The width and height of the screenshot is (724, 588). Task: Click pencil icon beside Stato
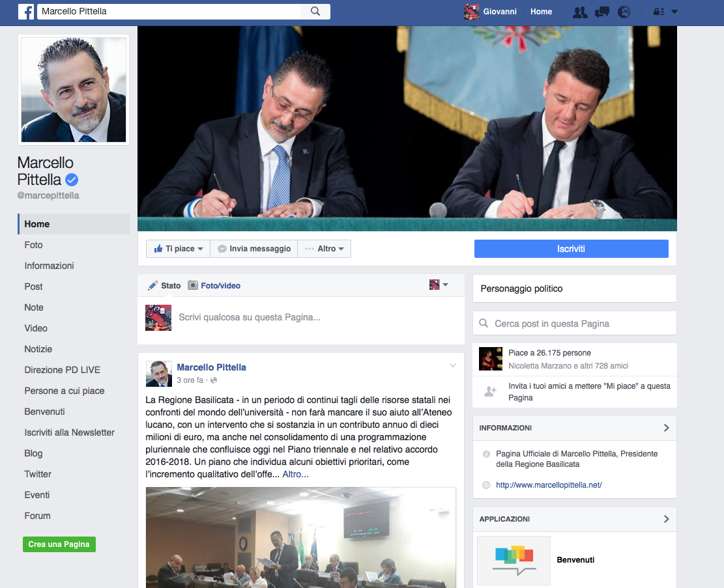click(x=152, y=286)
